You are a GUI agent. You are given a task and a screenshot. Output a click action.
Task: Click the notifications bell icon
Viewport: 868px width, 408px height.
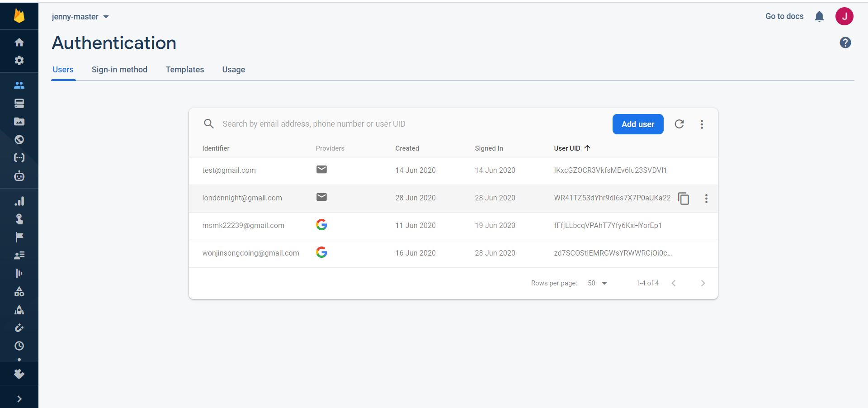(819, 16)
